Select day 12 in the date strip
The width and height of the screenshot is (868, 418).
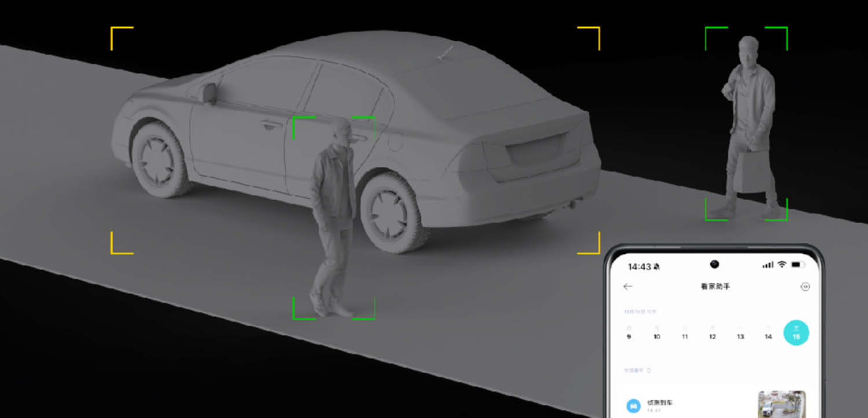pyautogui.click(x=712, y=333)
